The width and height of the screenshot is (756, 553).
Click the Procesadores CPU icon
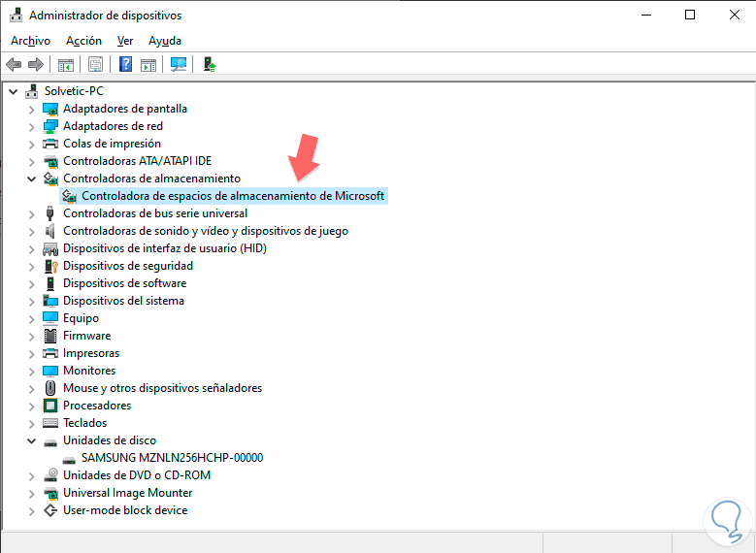(x=50, y=406)
